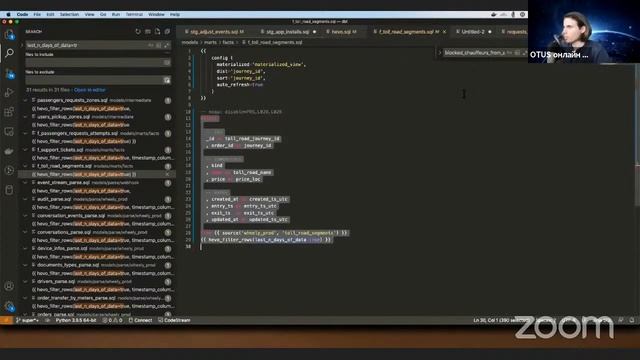The image size is (640, 360).
Task: Collapse event_stream_parse.sql results
Action: 25,182
